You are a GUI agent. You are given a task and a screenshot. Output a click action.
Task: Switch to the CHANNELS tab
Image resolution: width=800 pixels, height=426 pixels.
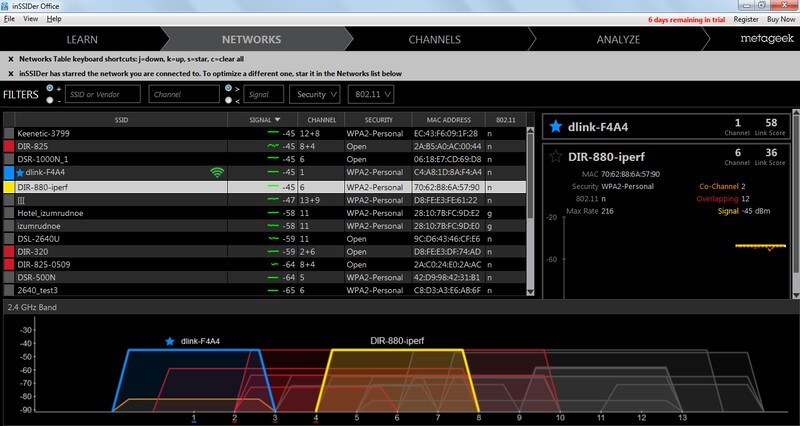click(x=435, y=39)
